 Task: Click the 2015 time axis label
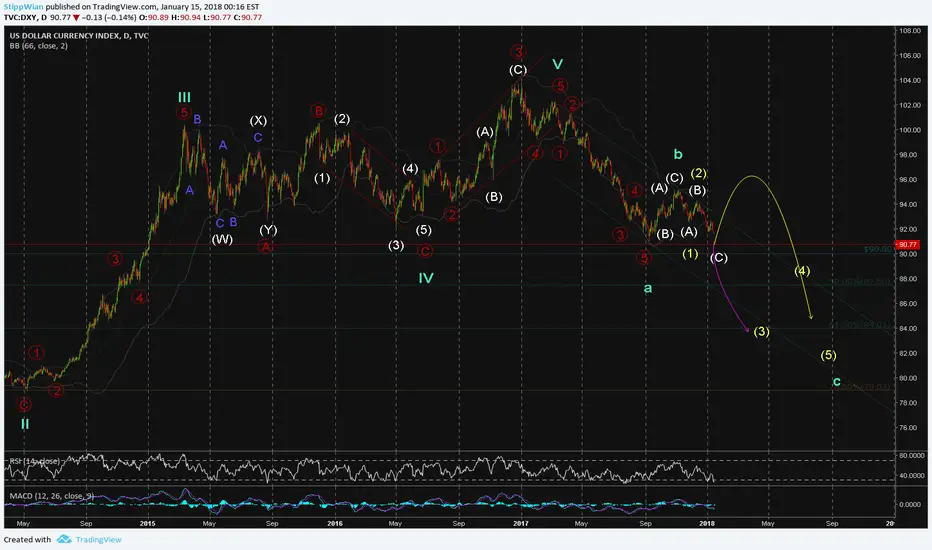point(147,524)
